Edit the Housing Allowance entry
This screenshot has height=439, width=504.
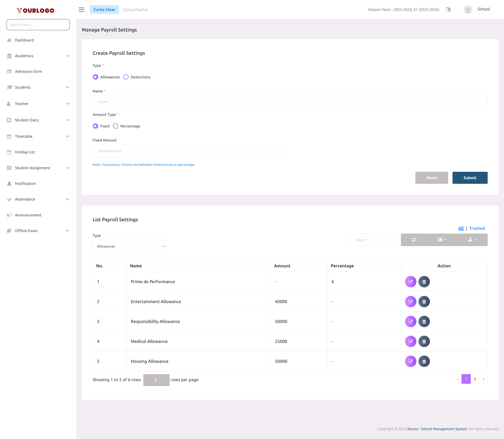(411, 361)
